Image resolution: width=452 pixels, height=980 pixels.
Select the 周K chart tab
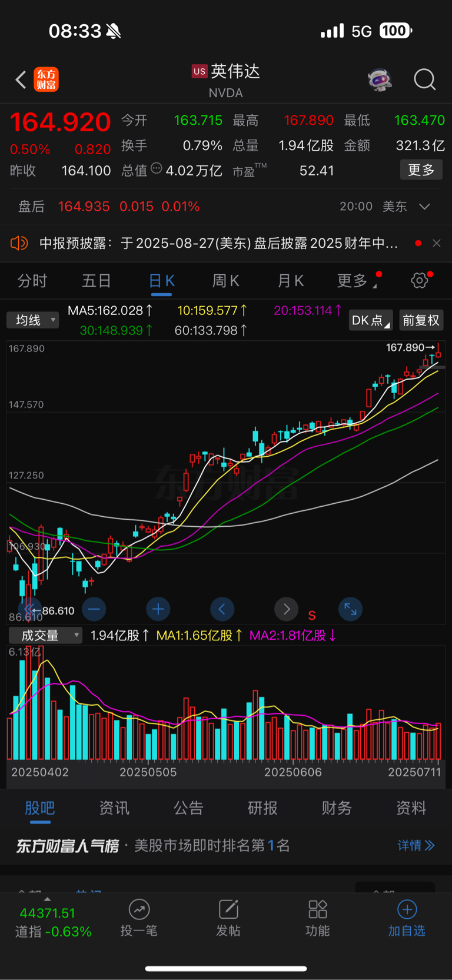(x=226, y=281)
